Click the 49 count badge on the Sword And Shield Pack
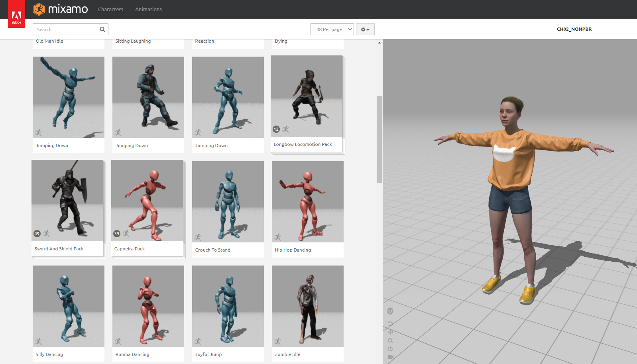Viewport: 637px width, 364px height. [37, 234]
